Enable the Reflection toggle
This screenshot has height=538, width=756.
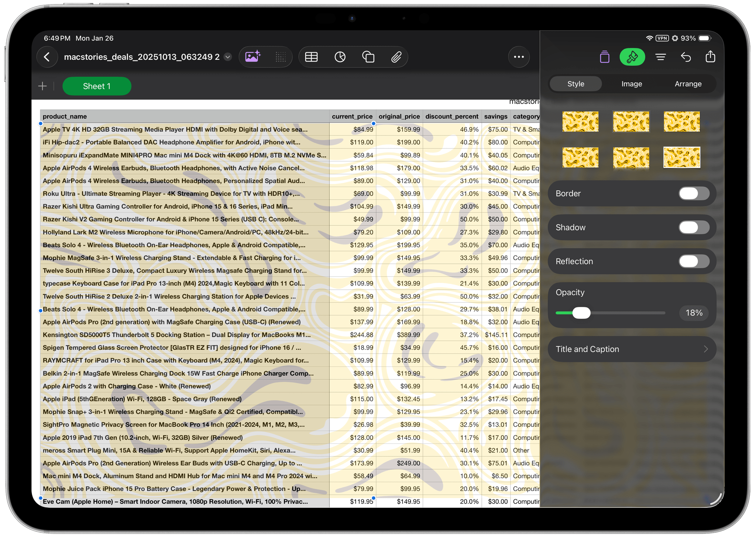pos(693,261)
